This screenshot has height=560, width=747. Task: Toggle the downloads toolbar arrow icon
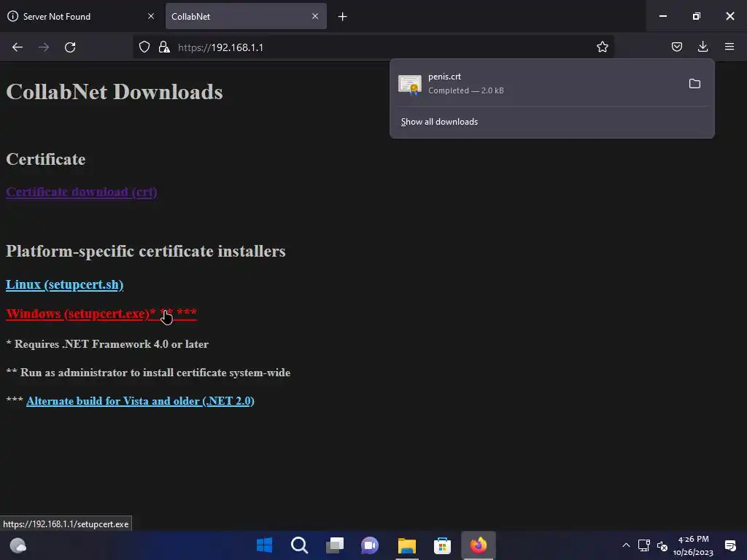tap(703, 47)
